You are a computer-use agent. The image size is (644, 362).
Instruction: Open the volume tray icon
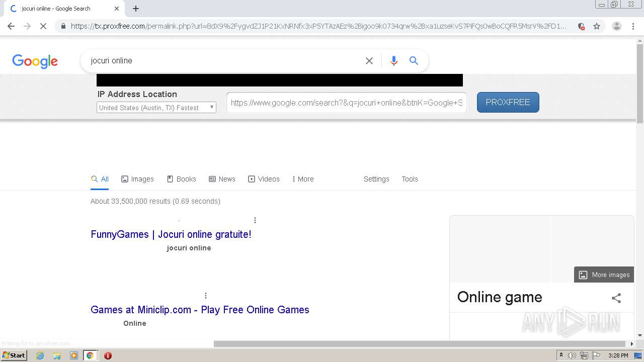click(572, 355)
